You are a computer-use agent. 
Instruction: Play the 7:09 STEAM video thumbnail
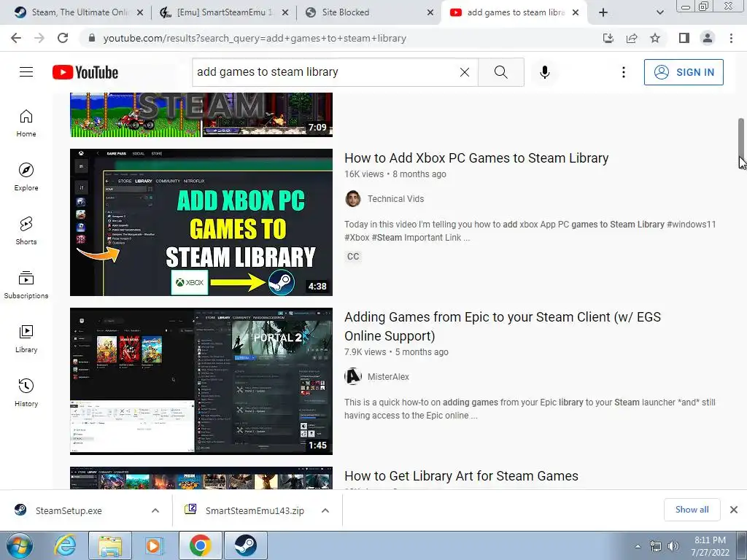(201, 114)
